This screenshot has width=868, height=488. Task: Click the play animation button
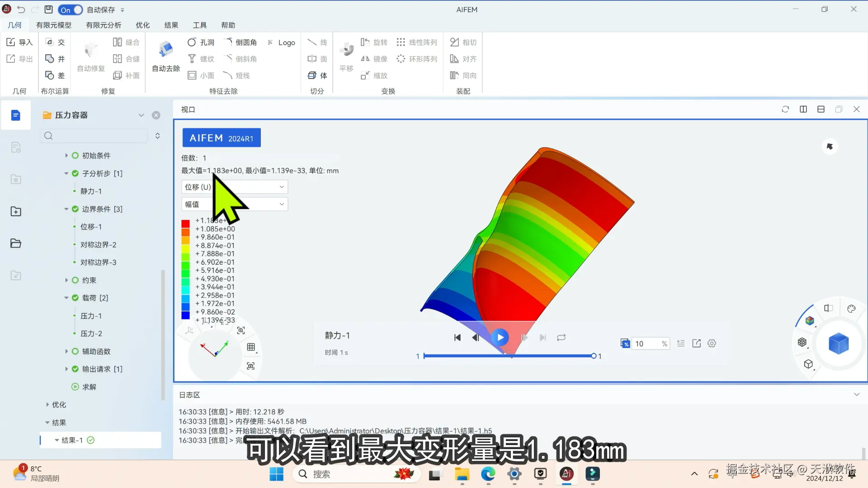tap(500, 338)
